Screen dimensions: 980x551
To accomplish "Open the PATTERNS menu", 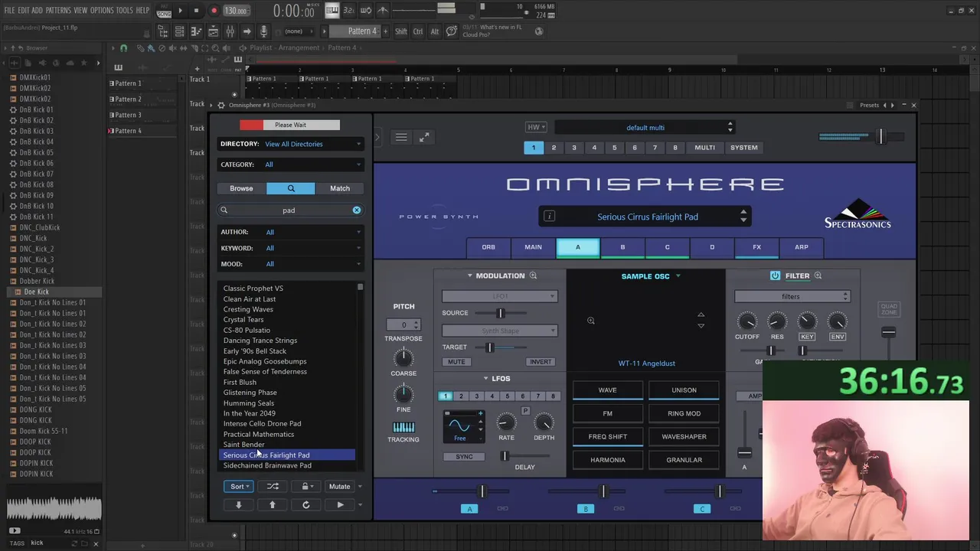I will tap(58, 10).
